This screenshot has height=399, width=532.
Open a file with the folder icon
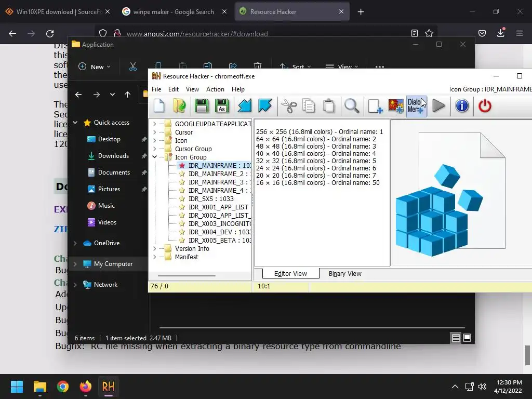(x=179, y=106)
